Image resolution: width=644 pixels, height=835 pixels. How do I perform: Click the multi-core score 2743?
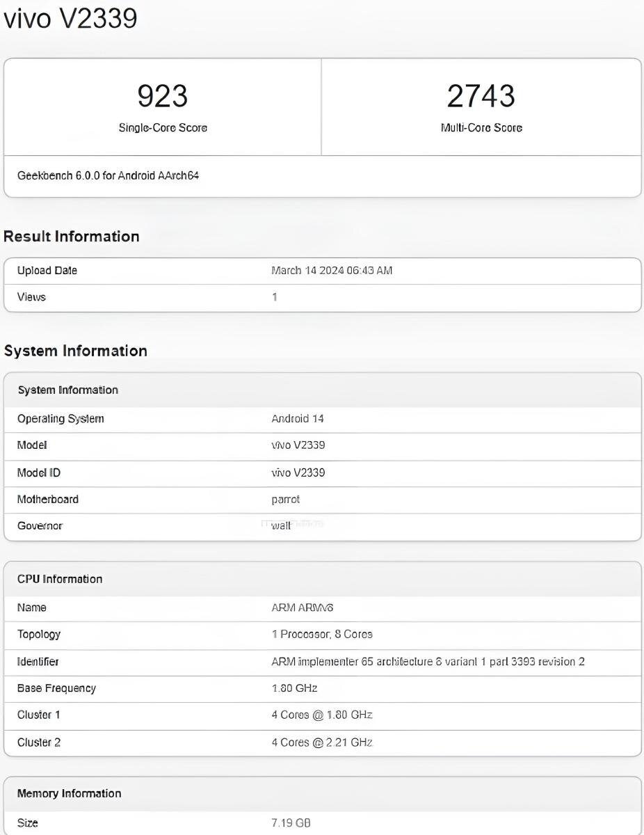click(x=481, y=96)
